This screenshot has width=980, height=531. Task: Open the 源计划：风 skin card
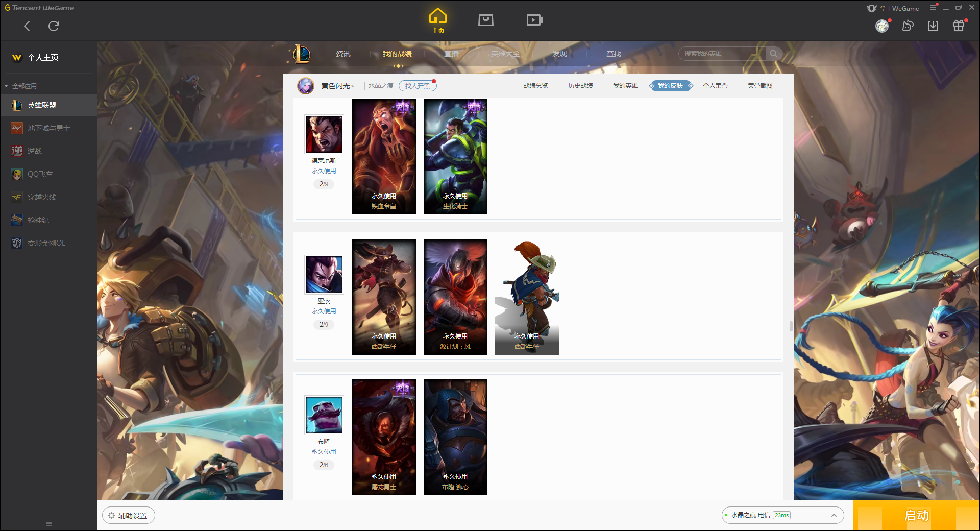(x=455, y=297)
